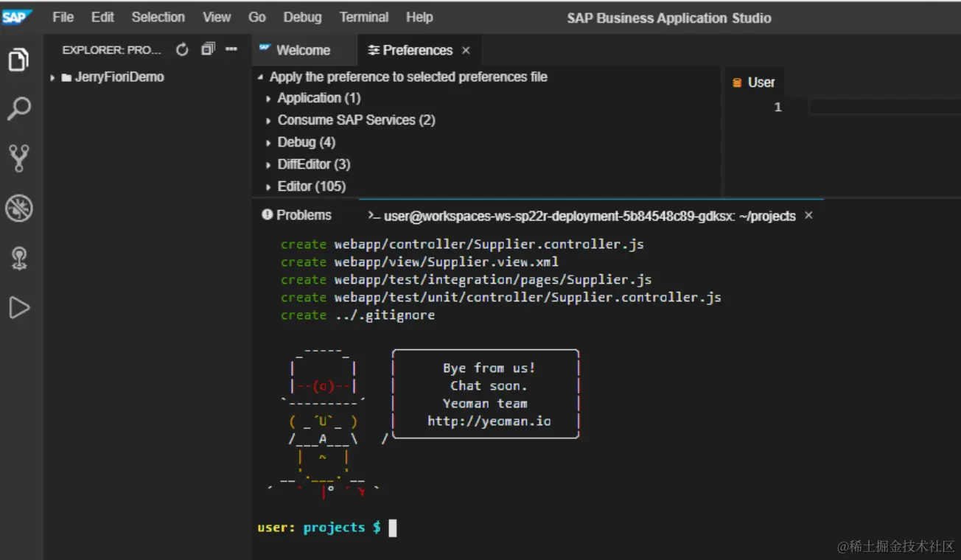The image size is (961, 560).
Task: Click the Explorer panel title
Action: [111, 50]
